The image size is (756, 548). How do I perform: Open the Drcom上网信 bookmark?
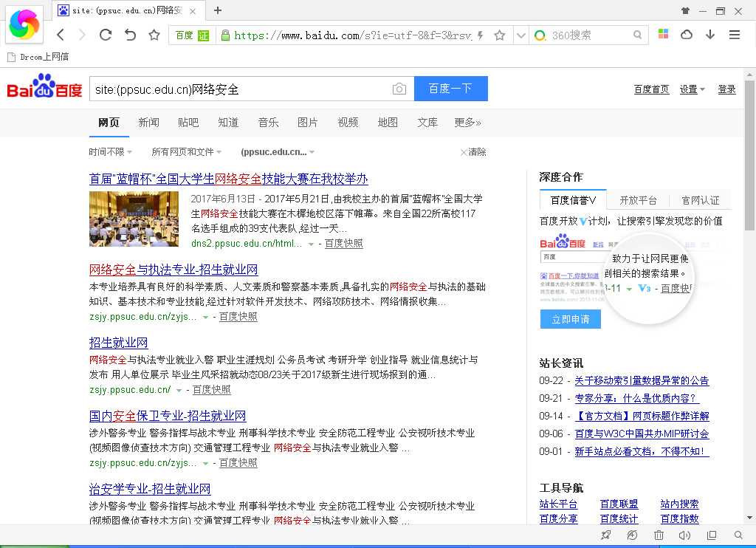38,57
